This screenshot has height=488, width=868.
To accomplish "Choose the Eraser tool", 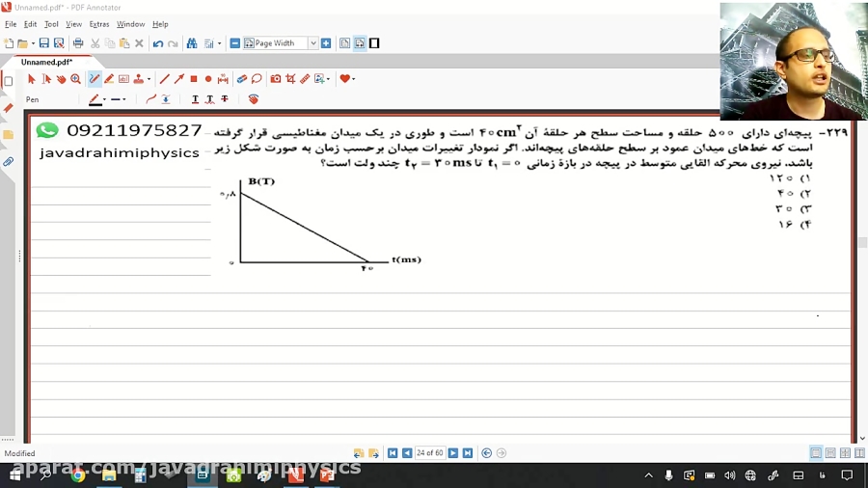I will tap(242, 79).
